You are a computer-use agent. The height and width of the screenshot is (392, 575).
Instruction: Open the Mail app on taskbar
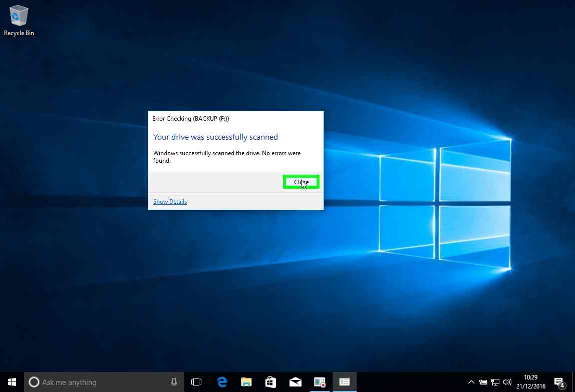[295, 382]
